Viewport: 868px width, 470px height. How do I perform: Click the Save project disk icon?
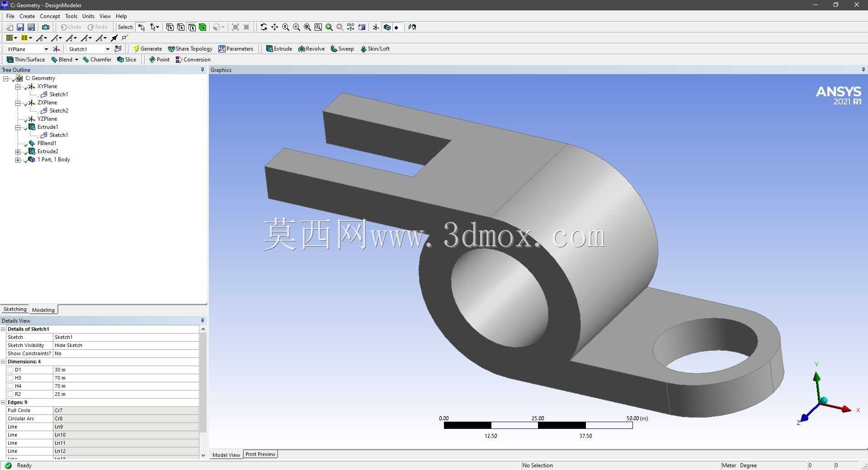20,27
